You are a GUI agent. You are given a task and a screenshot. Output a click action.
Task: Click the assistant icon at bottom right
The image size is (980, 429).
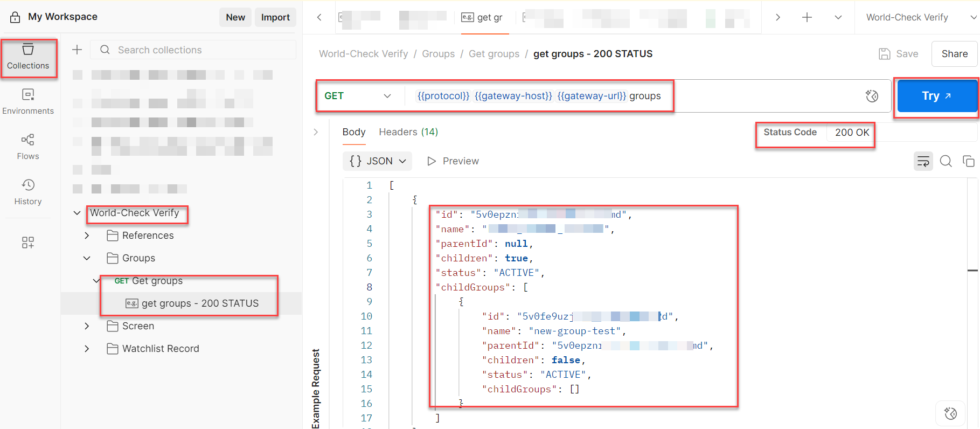(951, 413)
